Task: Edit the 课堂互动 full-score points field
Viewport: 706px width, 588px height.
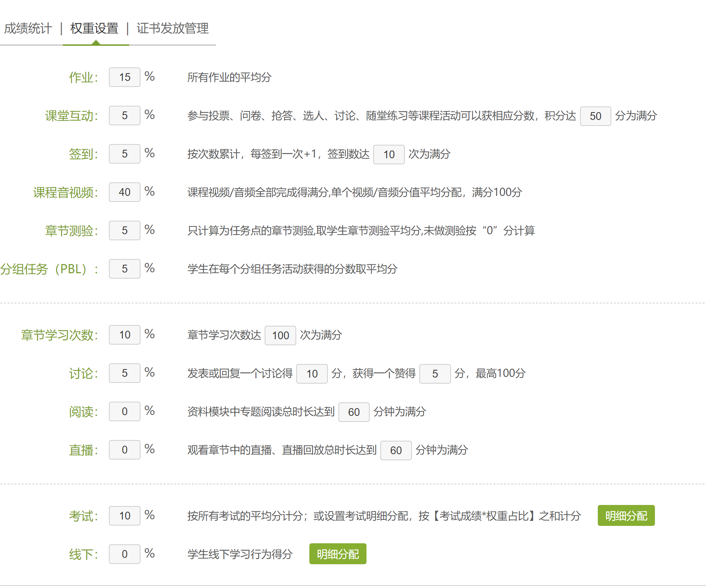Action: pyautogui.click(x=595, y=116)
